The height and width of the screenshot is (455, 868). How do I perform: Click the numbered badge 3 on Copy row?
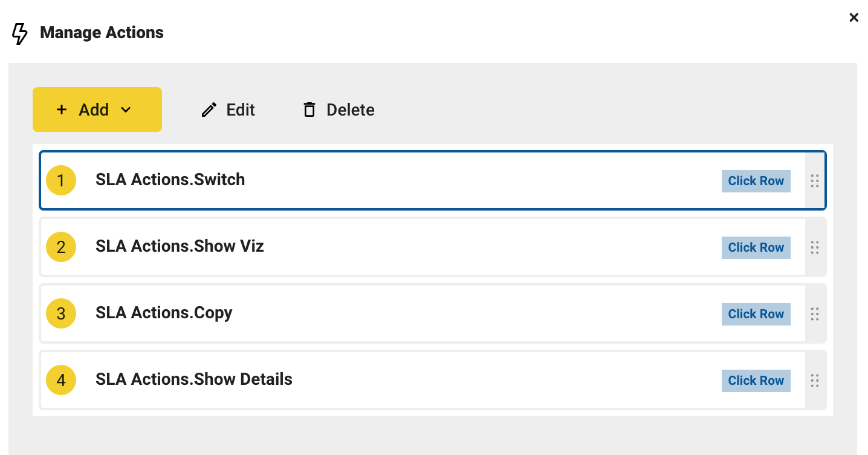(x=60, y=313)
